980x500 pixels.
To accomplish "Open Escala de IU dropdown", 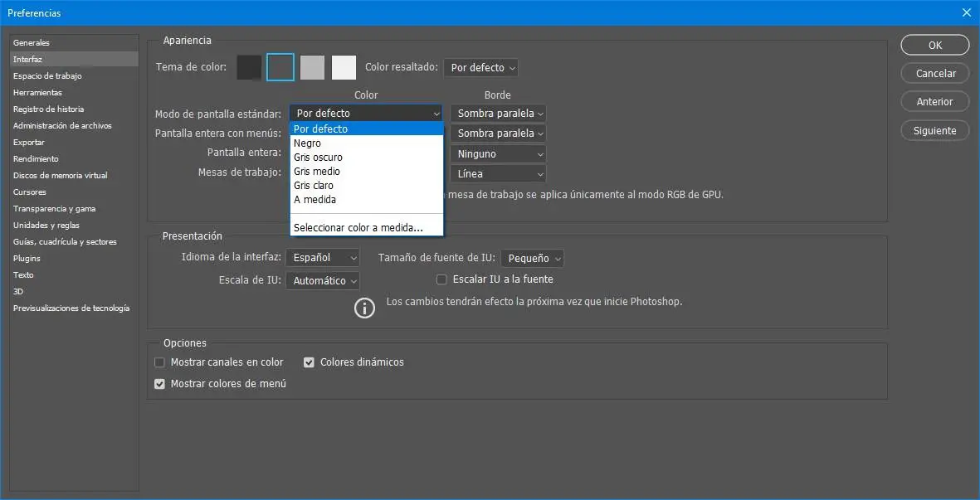I will (323, 281).
